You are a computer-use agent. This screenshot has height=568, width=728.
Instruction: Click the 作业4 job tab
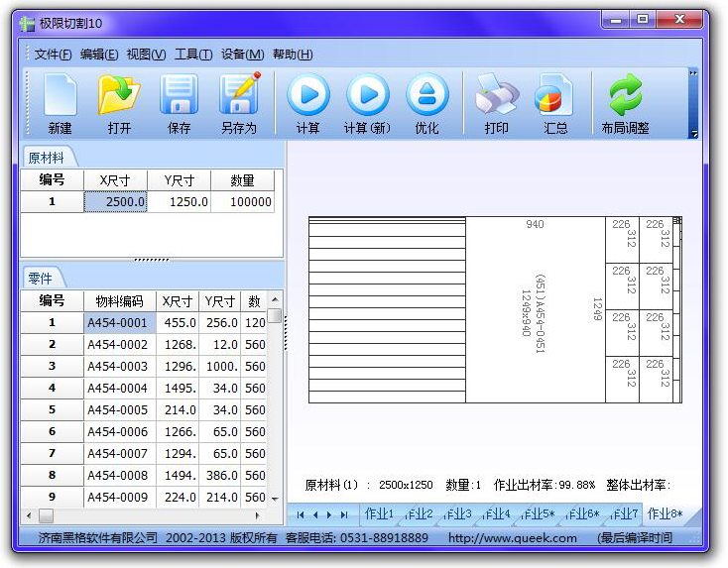[x=496, y=513]
